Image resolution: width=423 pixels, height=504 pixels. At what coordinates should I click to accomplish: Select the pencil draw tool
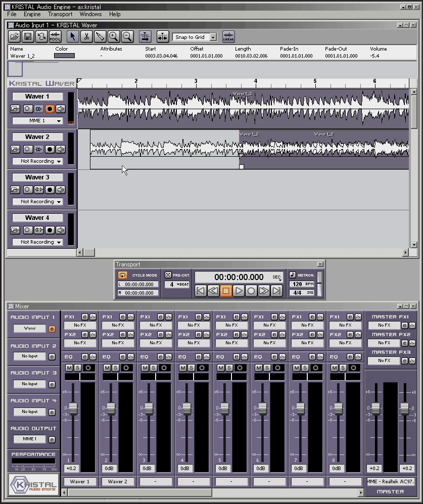[100, 36]
